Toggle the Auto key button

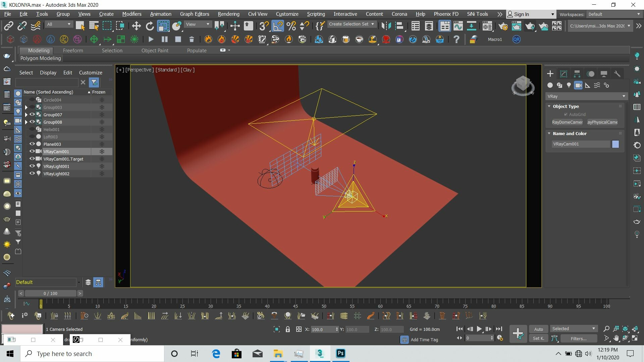point(538,329)
